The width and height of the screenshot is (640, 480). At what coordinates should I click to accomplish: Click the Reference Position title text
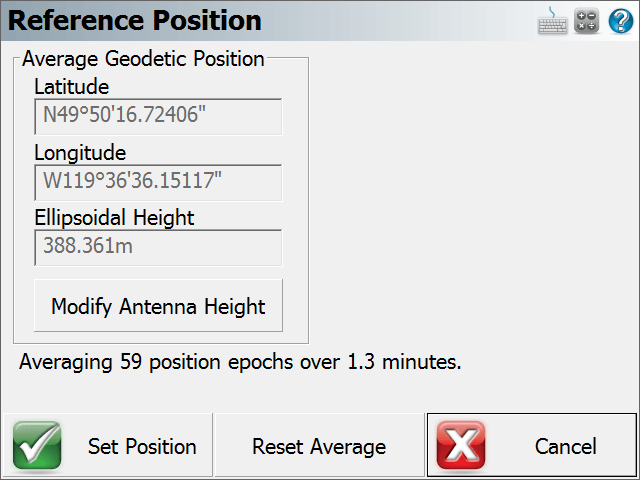point(135,20)
